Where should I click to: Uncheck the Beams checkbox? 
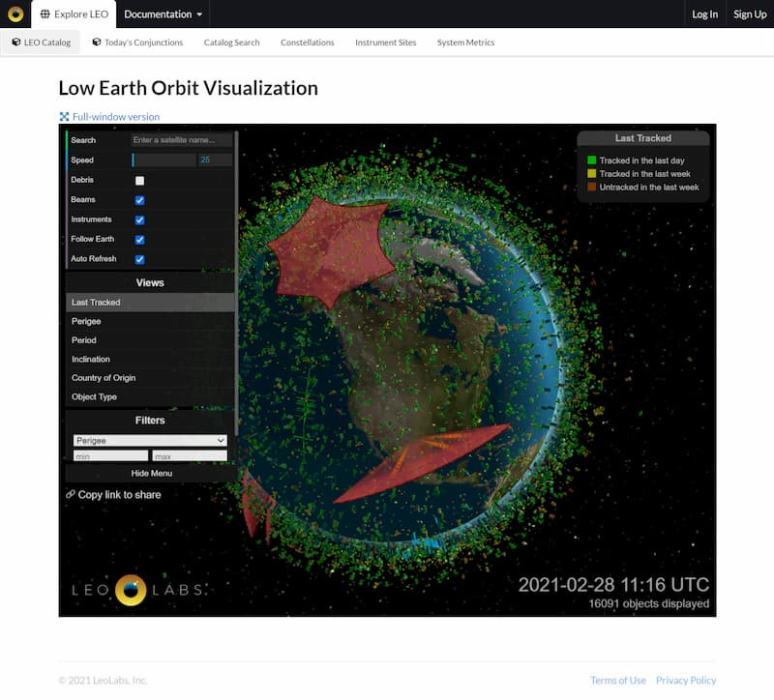pos(139,200)
